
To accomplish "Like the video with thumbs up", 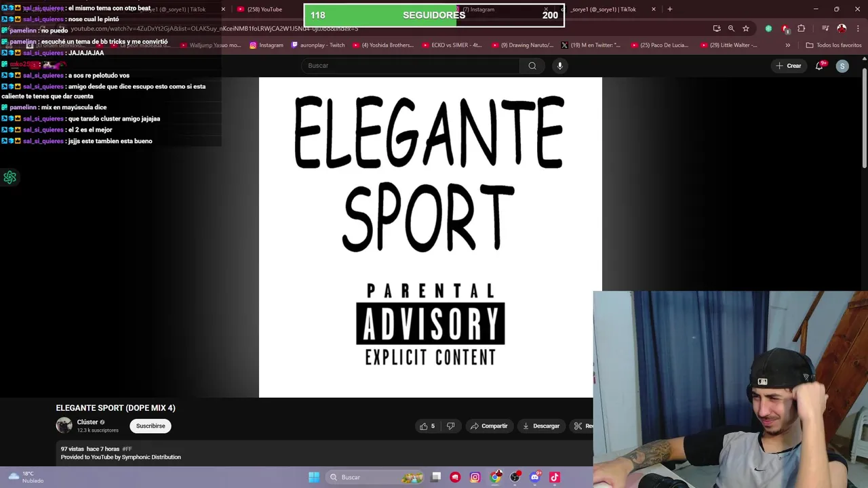I will pyautogui.click(x=427, y=426).
